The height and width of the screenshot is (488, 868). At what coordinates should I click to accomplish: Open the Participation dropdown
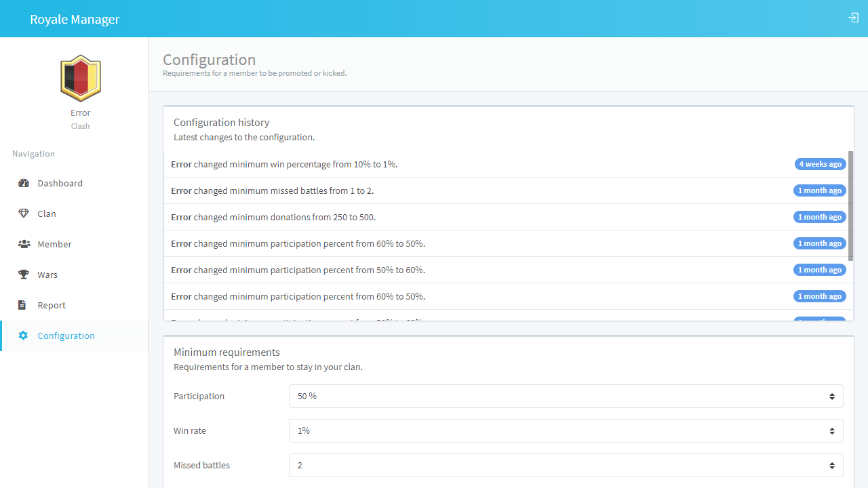566,396
